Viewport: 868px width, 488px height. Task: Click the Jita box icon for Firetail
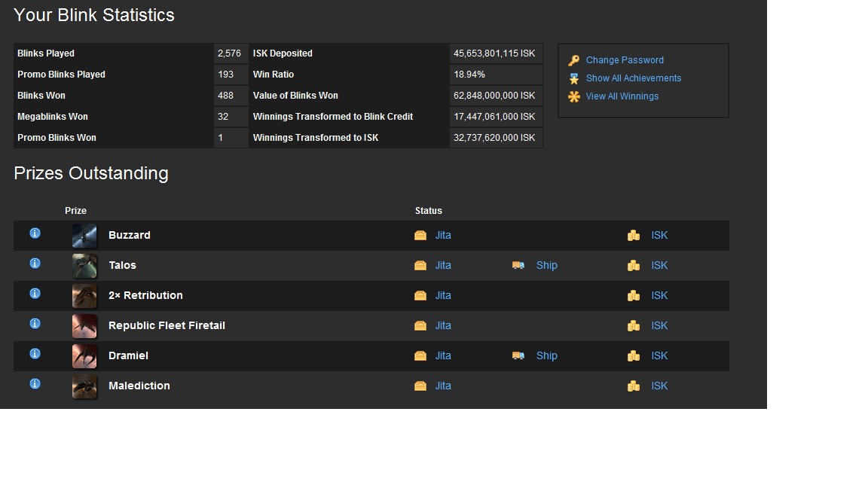tap(420, 326)
